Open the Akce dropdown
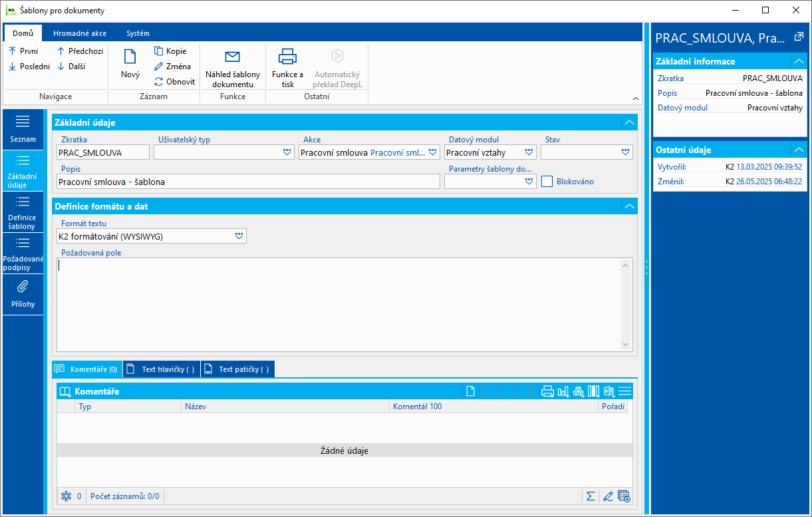Image resolution: width=812 pixels, height=517 pixels. coord(433,152)
